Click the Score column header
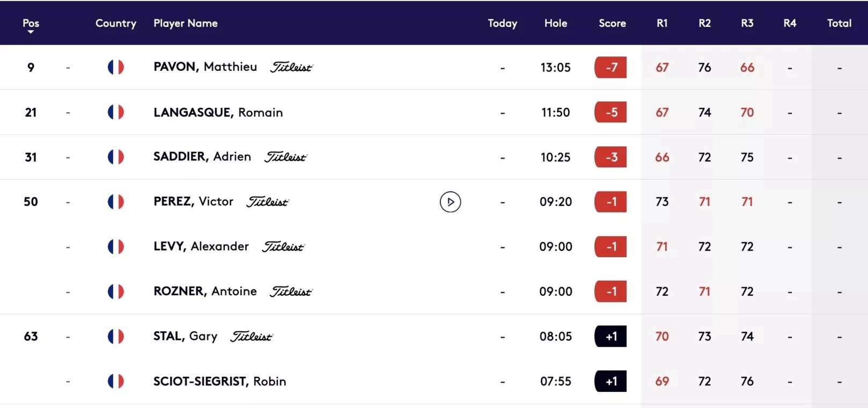Viewport: 868px width, 408px height. click(612, 23)
